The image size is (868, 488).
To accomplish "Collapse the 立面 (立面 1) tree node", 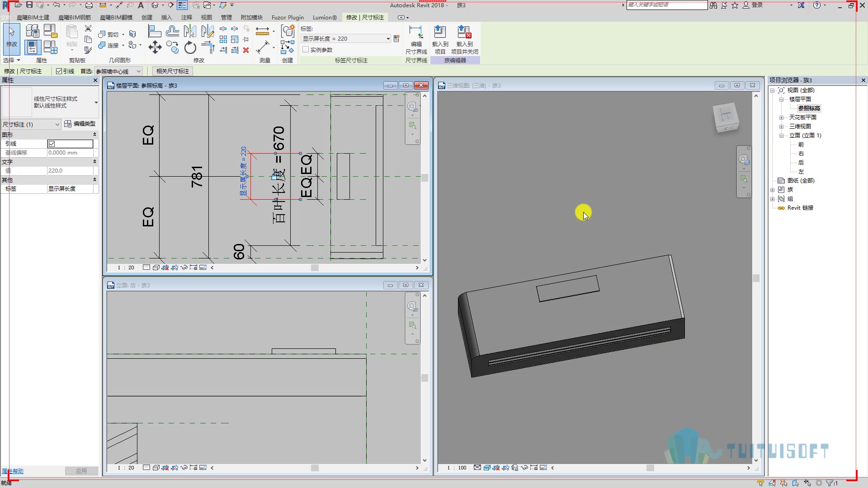I will coord(781,136).
